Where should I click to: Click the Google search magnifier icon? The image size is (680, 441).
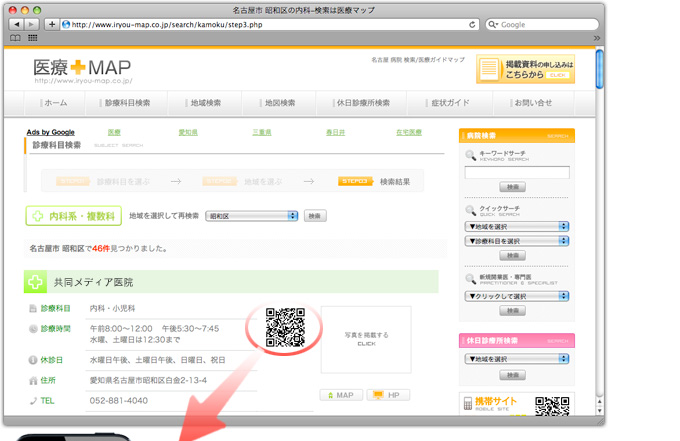coord(493,25)
